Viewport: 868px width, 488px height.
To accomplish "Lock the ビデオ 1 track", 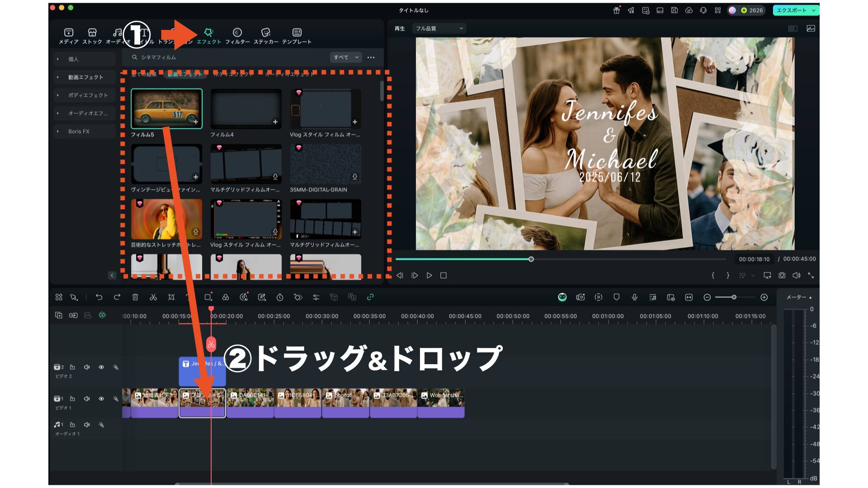I will pyautogui.click(x=72, y=399).
